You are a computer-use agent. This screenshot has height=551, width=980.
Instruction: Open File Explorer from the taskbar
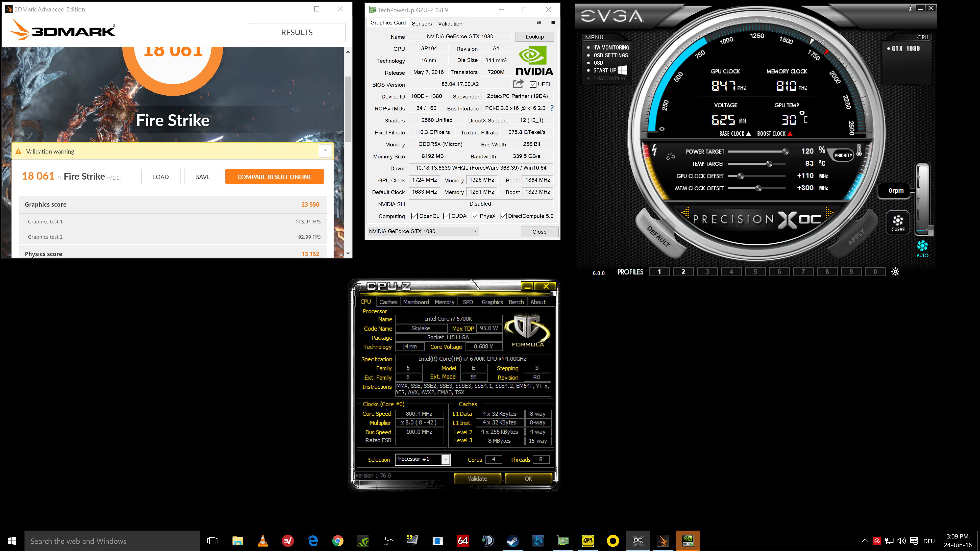(238, 541)
